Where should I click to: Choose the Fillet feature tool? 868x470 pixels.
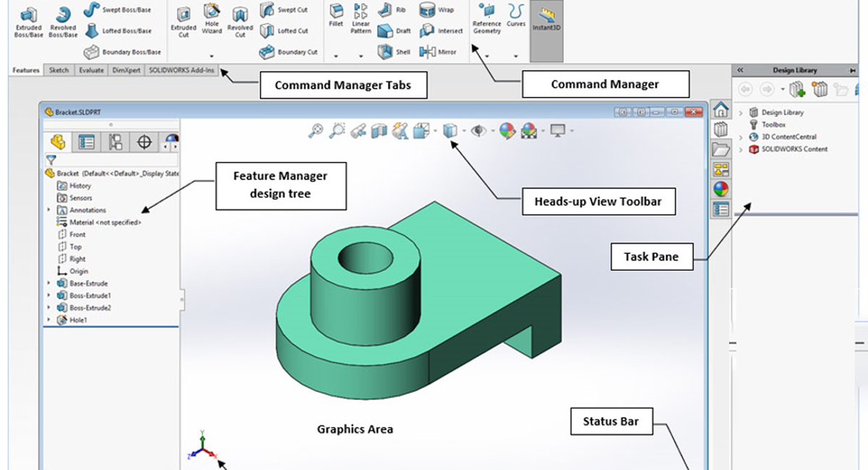pos(336,16)
